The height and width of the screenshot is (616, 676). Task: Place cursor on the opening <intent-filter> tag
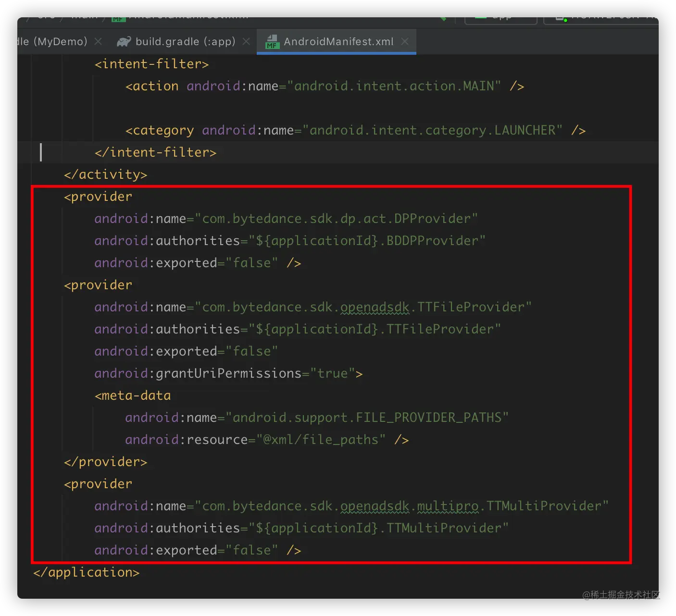(152, 64)
